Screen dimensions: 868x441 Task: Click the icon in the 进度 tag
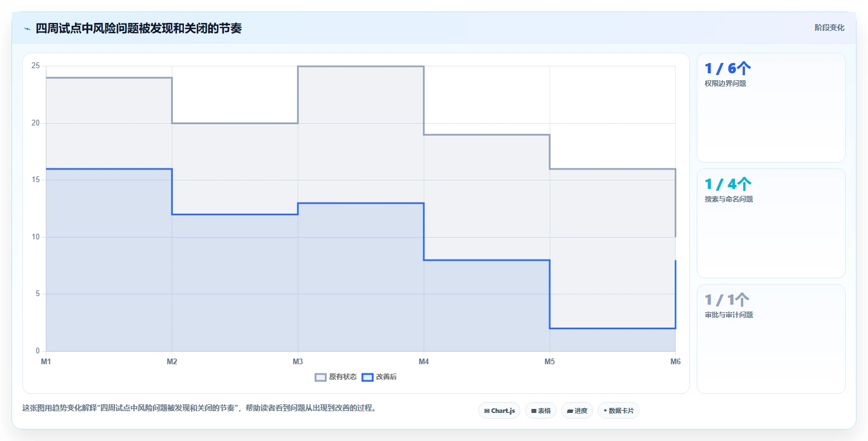570,411
